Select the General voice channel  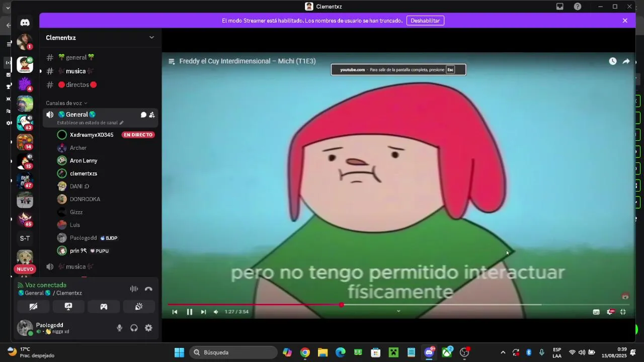click(x=76, y=115)
